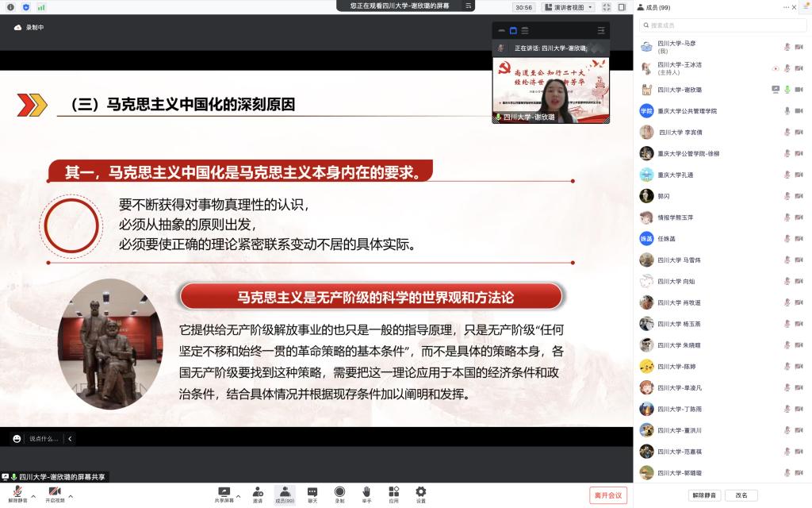Click the 共享屏幕 share screen item

[224, 495]
